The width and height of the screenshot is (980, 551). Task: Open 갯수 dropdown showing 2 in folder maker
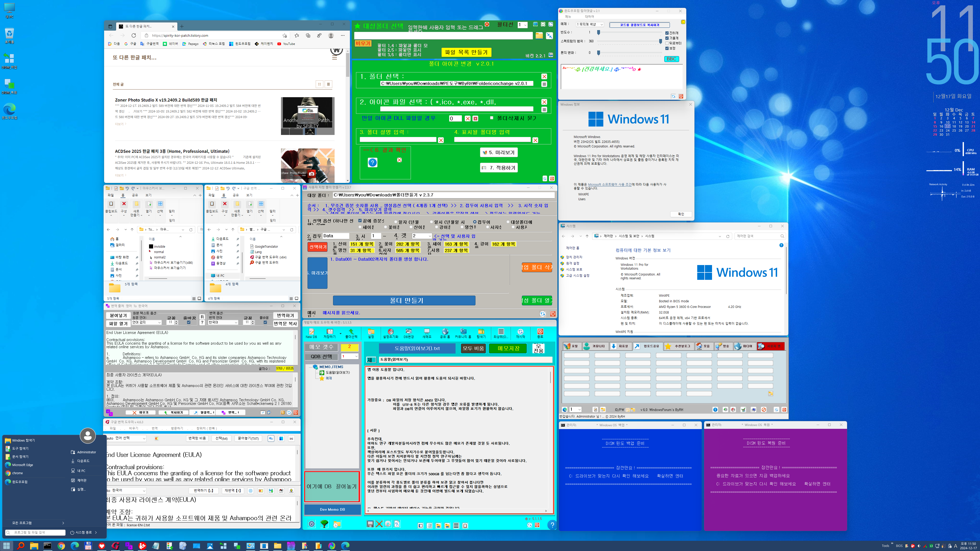[422, 236]
